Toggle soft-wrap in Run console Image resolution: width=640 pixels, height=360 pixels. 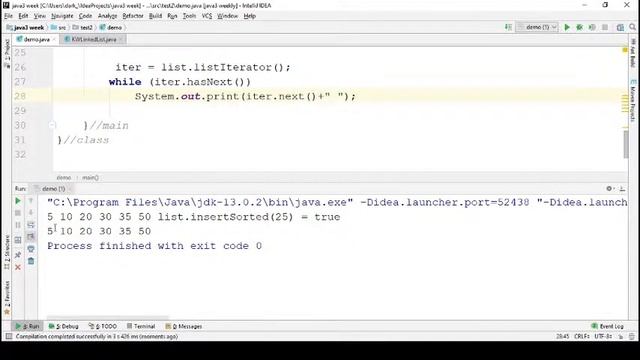(31, 225)
